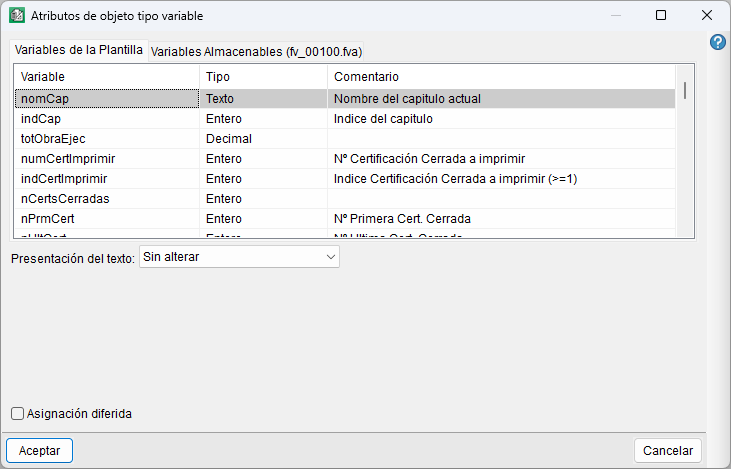Click the variable list scrollbar thumb
Screen dimensions: 731x469
pyautogui.click(x=685, y=90)
